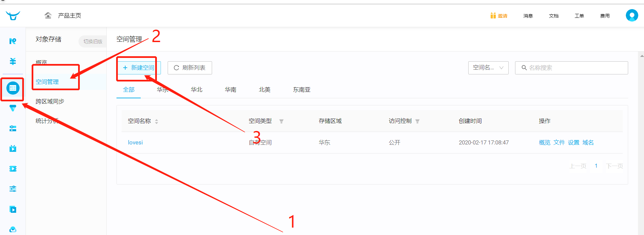Expand the 空间名 search type dropdown
The height and width of the screenshot is (235, 644).
tap(488, 68)
